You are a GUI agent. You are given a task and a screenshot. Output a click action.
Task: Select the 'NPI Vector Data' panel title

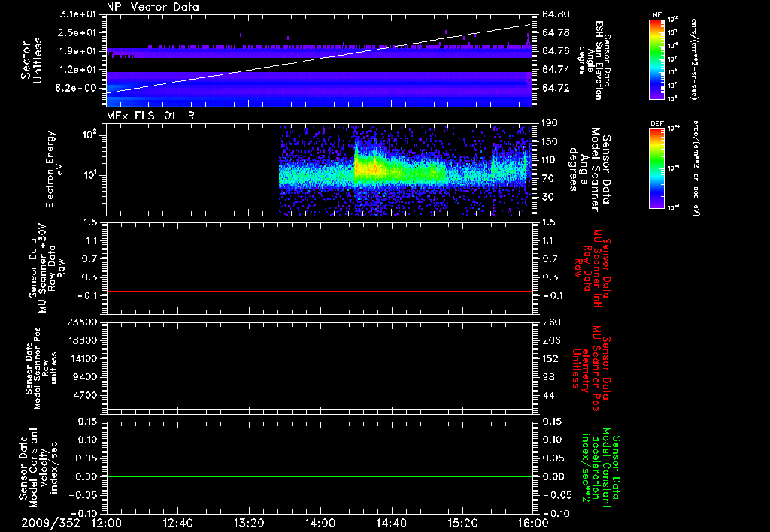(153, 7)
